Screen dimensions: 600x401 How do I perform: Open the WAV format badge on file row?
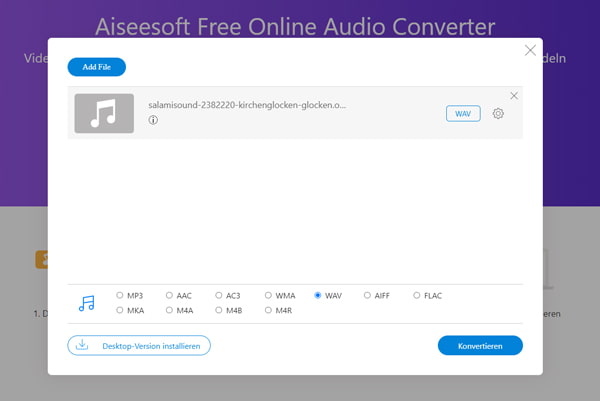point(463,114)
